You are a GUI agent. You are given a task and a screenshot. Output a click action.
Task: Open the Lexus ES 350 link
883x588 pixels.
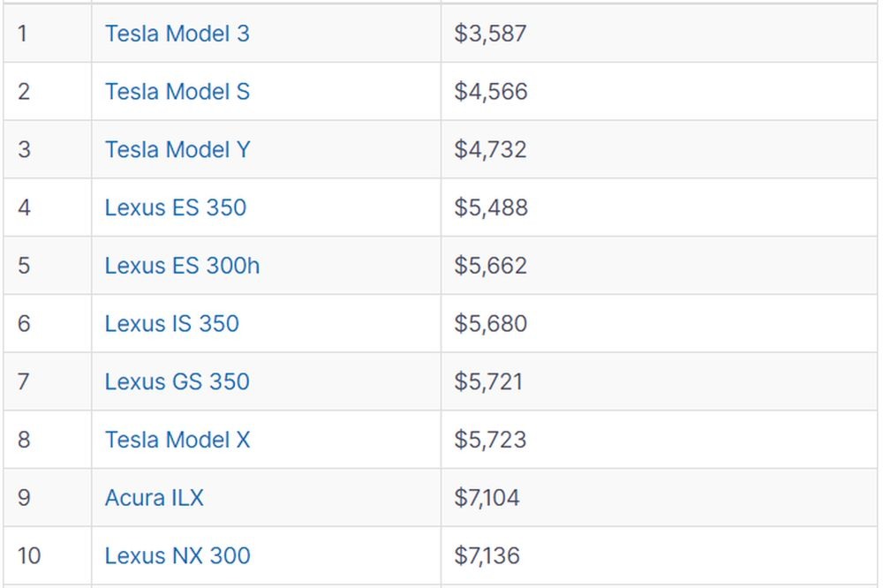pyautogui.click(x=175, y=207)
